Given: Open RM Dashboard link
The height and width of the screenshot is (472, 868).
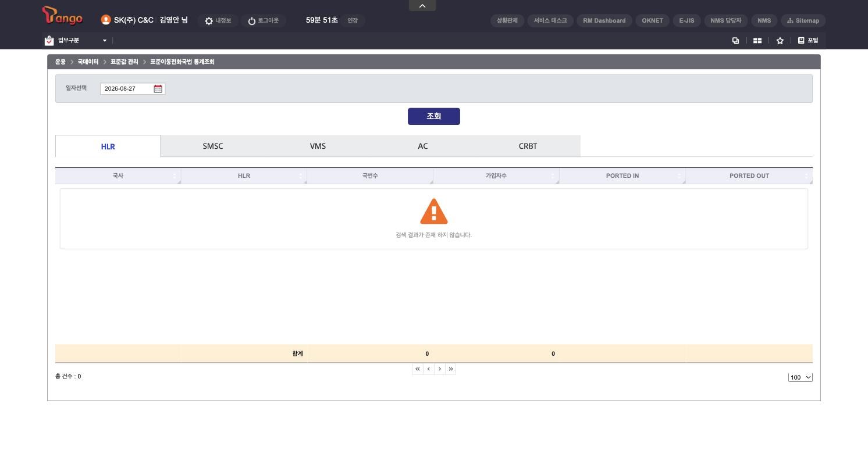Looking at the screenshot, I should pos(604,20).
